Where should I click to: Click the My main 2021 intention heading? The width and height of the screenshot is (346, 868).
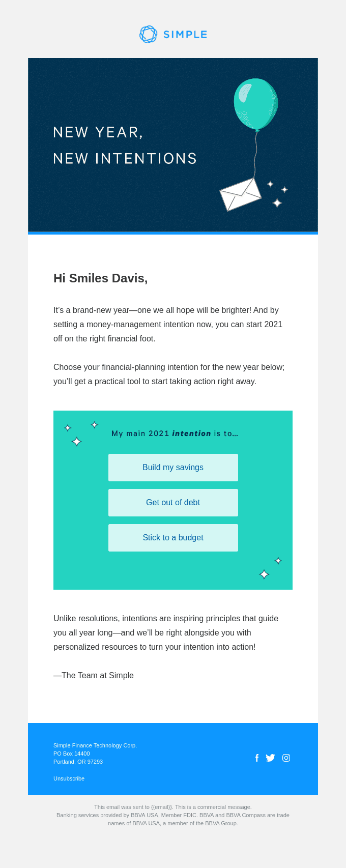(x=175, y=433)
